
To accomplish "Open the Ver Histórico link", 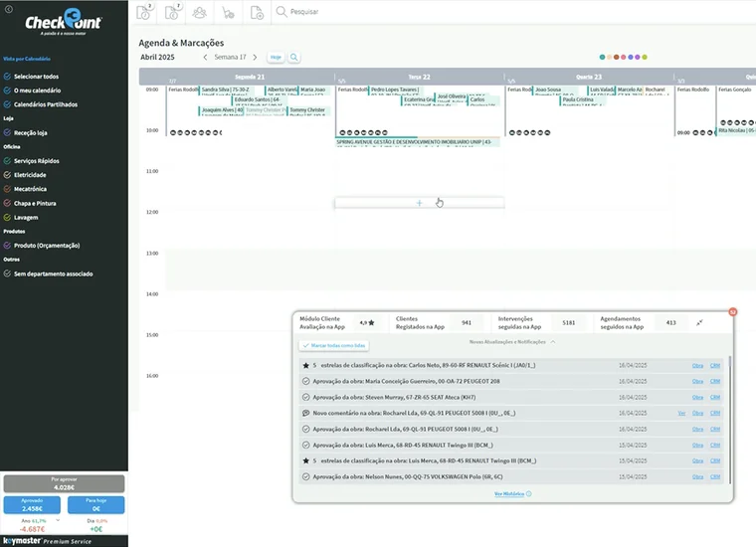I will [x=512, y=493].
